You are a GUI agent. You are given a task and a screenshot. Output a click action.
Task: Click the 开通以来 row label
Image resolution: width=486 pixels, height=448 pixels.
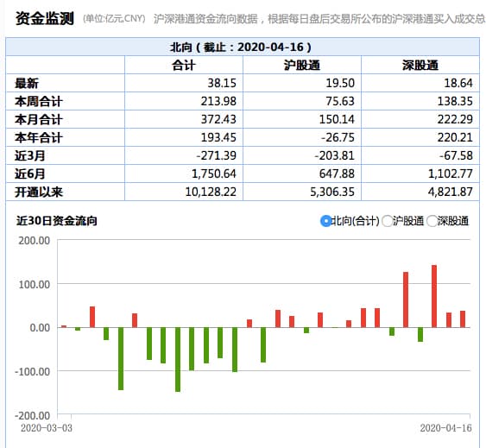pos(39,192)
